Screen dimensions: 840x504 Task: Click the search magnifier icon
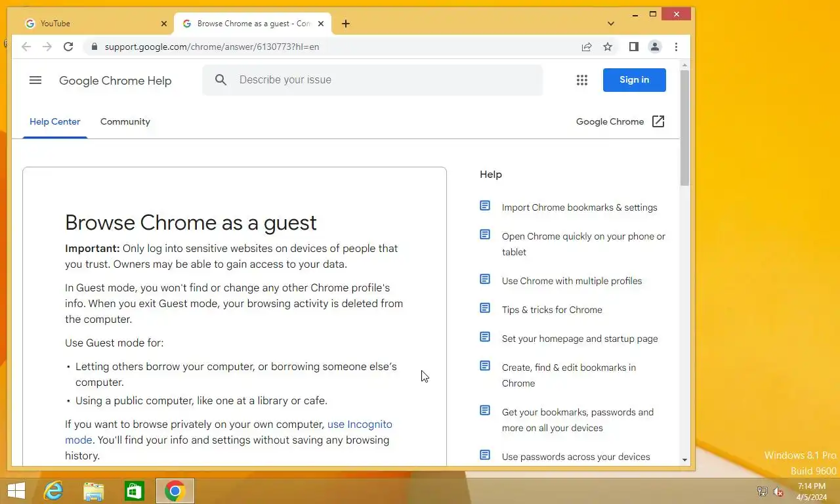pos(221,80)
